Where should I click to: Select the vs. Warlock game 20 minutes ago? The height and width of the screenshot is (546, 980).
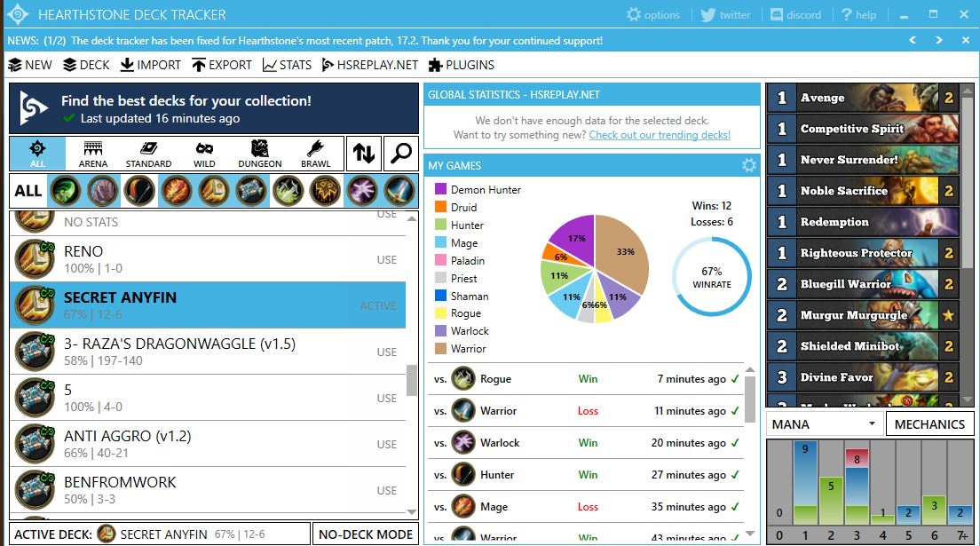click(586, 443)
